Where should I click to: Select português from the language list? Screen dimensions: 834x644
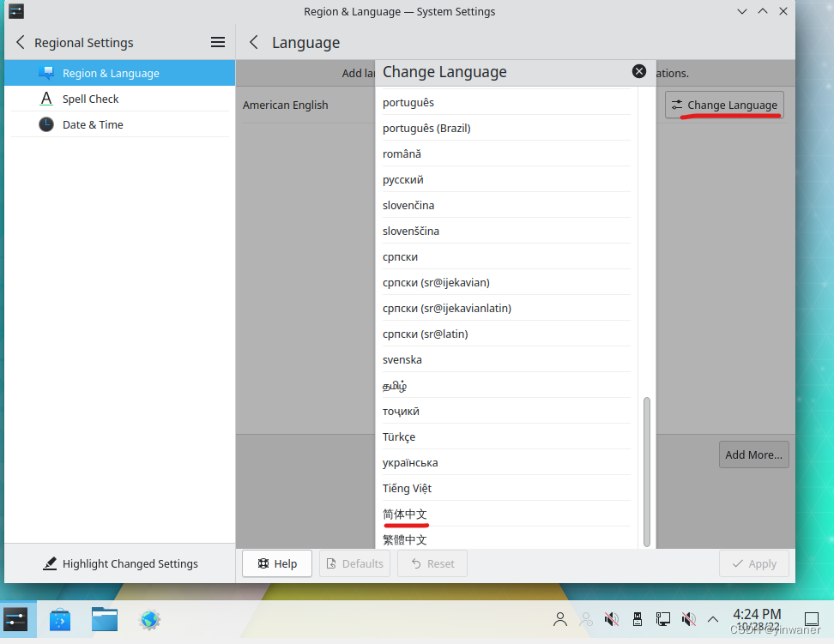coord(506,102)
